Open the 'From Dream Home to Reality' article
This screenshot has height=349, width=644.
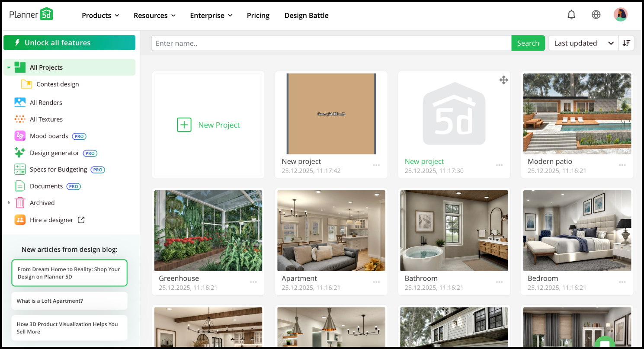tap(69, 273)
